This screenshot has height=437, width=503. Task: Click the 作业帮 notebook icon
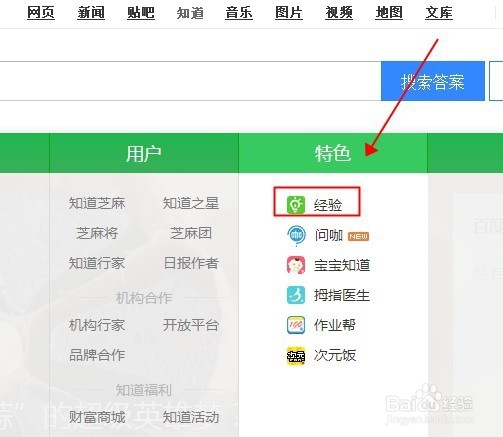[x=296, y=325]
